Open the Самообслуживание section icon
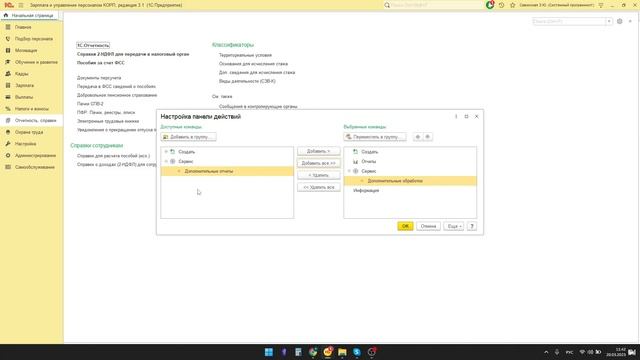This screenshot has height=360, width=640. pyautogui.click(x=8, y=167)
